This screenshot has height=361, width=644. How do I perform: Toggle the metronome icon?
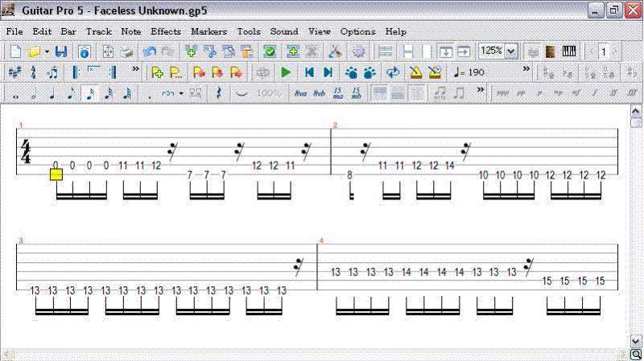point(415,72)
